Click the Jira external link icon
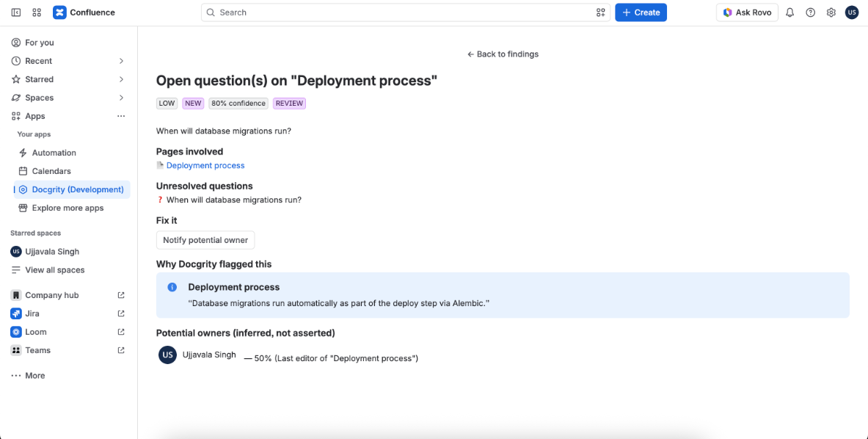Image resolution: width=868 pixels, height=439 pixels. 121,313
